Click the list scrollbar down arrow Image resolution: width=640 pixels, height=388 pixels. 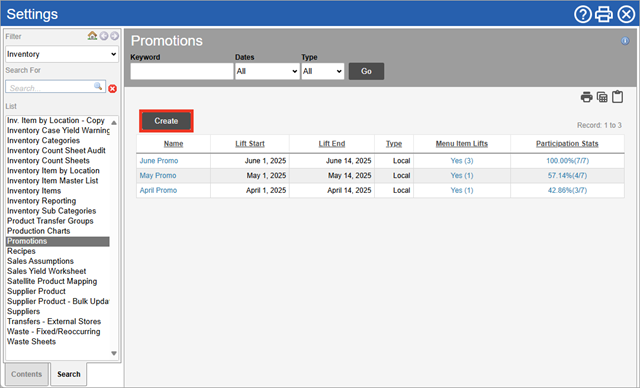[114, 353]
